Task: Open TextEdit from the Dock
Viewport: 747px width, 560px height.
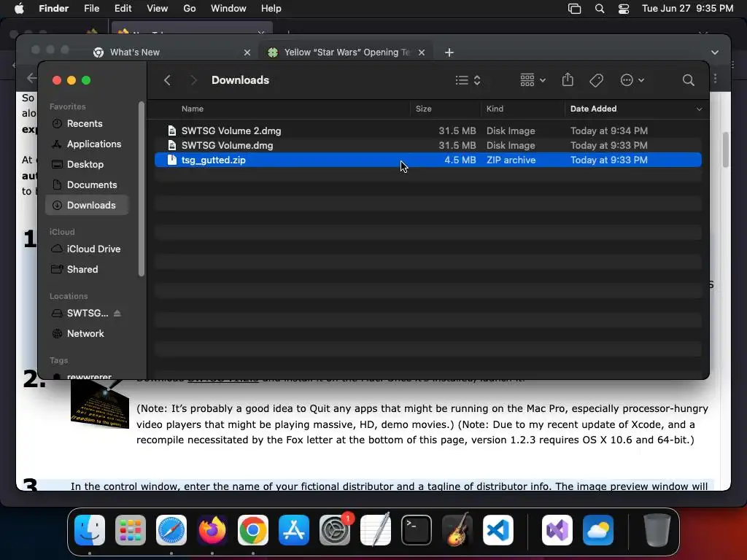Action: (x=376, y=529)
